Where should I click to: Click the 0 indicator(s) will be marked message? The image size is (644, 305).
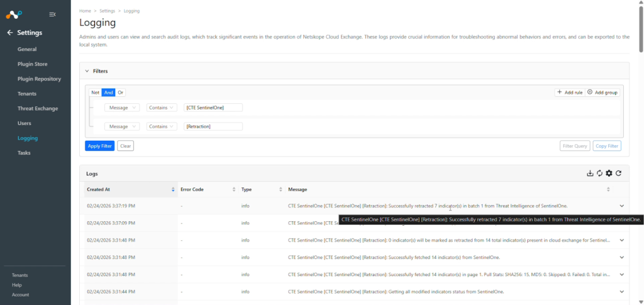(449, 240)
